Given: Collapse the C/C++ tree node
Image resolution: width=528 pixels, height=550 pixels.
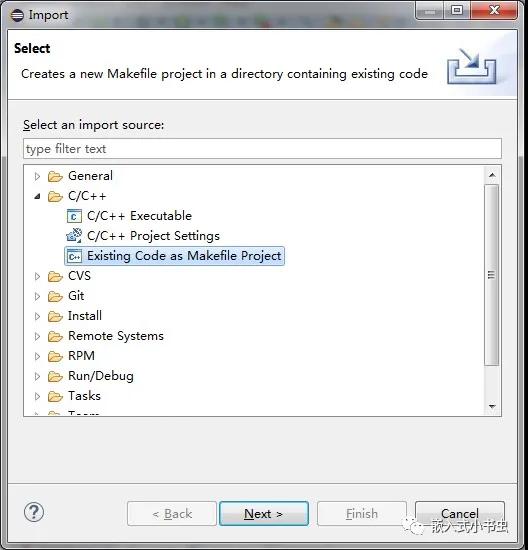Looking at the screenshot, I should pyautogui.click(x=37, y=196).
